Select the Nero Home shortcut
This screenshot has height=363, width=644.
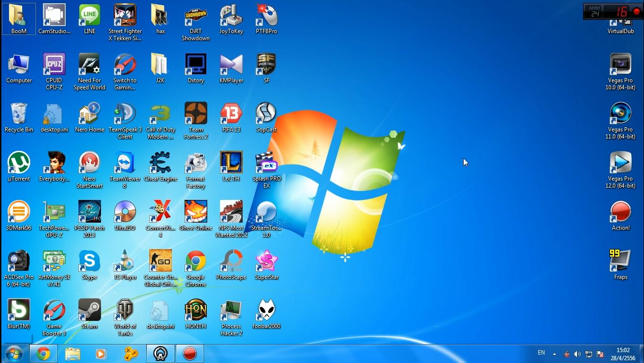point(90,117)
